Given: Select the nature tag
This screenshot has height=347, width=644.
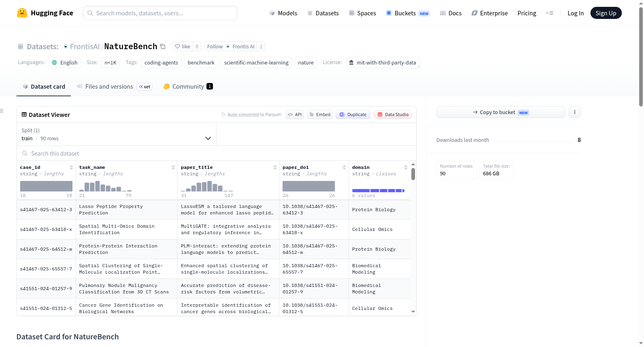Looking at the screenshot, I should click(306, 62).
